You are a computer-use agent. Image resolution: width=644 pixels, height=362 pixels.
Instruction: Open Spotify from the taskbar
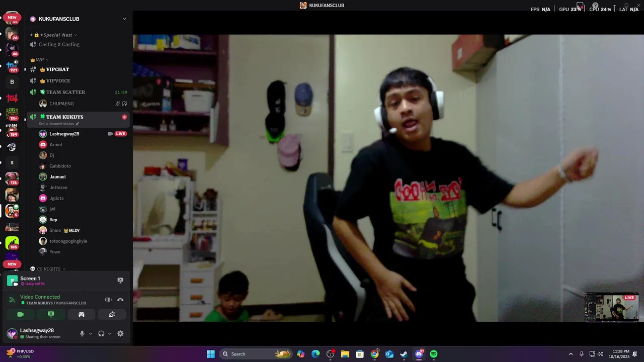point(434,354)
